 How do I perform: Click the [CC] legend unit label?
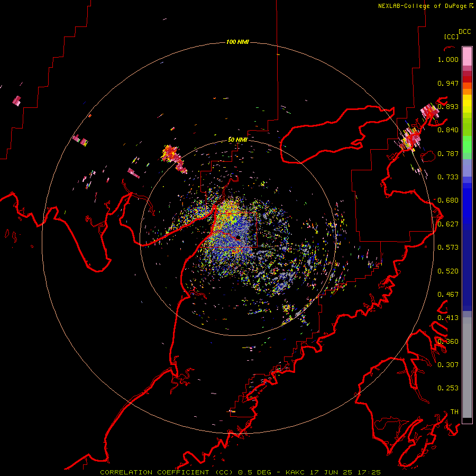451,36
